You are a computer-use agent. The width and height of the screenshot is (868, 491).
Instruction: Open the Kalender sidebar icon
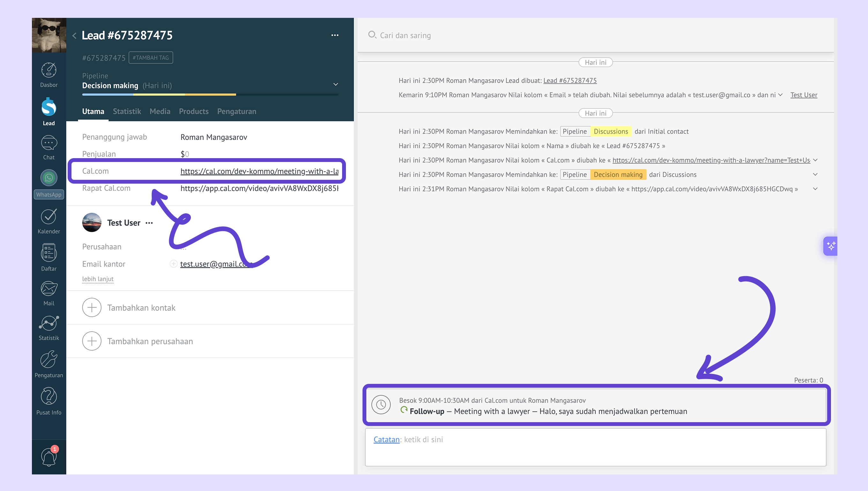coord(49,217)
